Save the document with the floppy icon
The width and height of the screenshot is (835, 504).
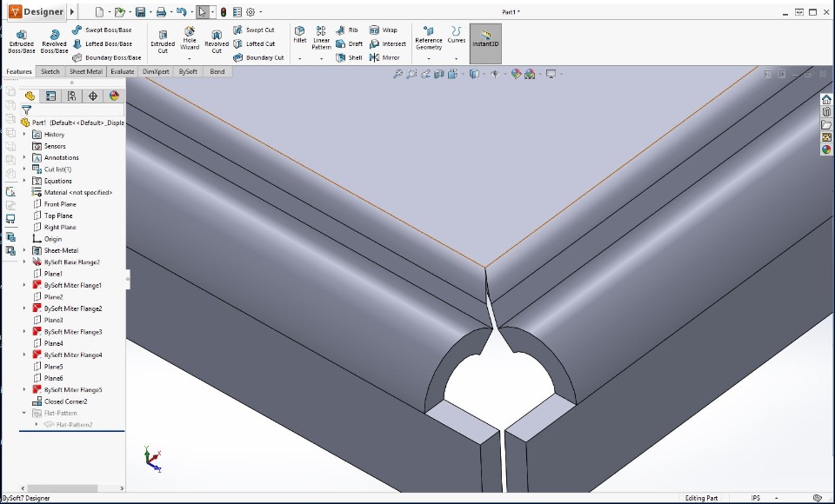[140, 11]
